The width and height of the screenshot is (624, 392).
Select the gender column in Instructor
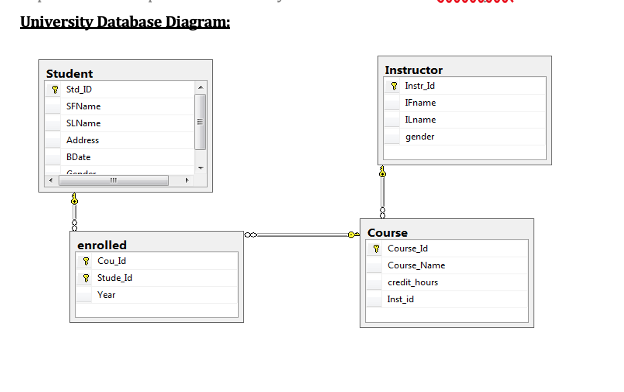465,137
